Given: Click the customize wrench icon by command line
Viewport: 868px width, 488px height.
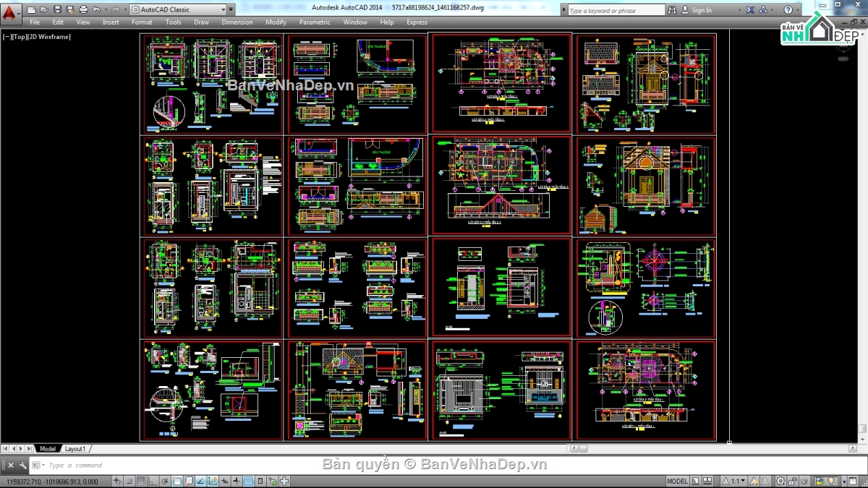Looking at the screenshot, I should pos(23,466).
